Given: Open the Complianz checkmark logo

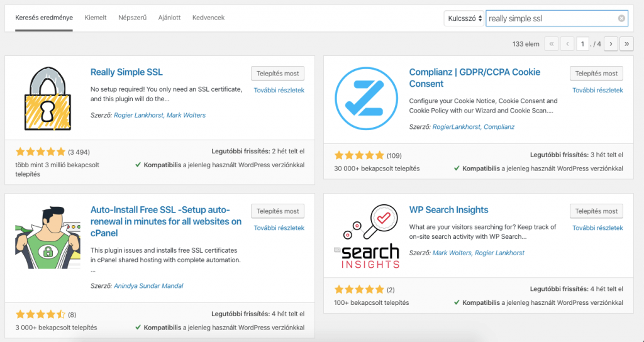Looking at the screenshot, I should pyautogui.click(x=367, y=99).
